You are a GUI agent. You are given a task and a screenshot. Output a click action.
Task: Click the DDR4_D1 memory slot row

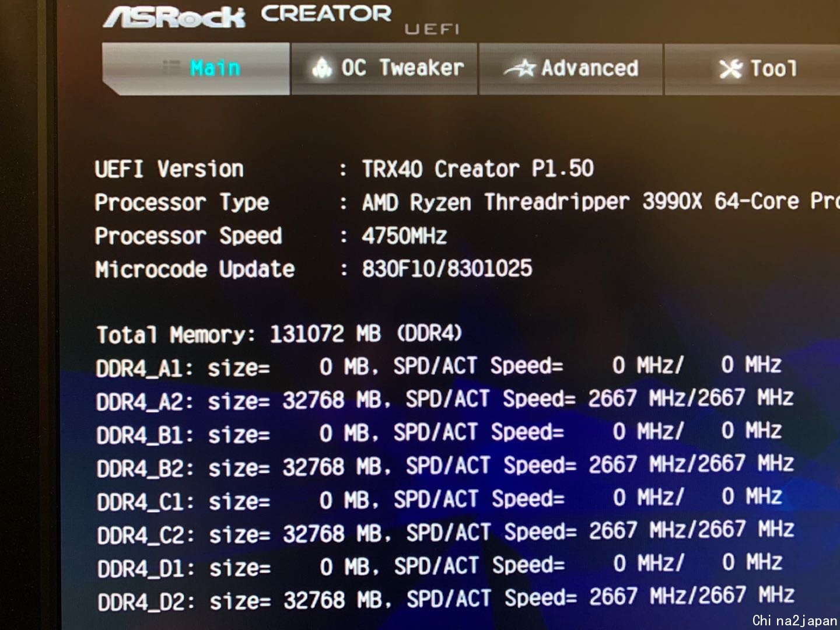(440, 565)
